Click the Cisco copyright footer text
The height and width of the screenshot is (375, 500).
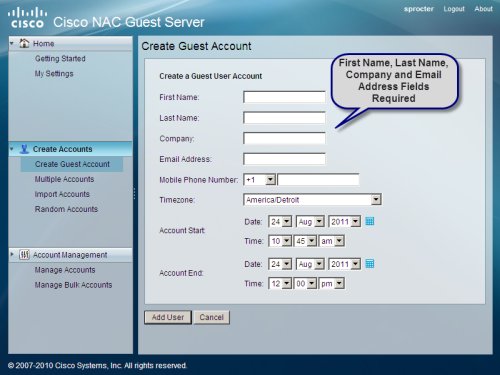[x=97, y=366]
